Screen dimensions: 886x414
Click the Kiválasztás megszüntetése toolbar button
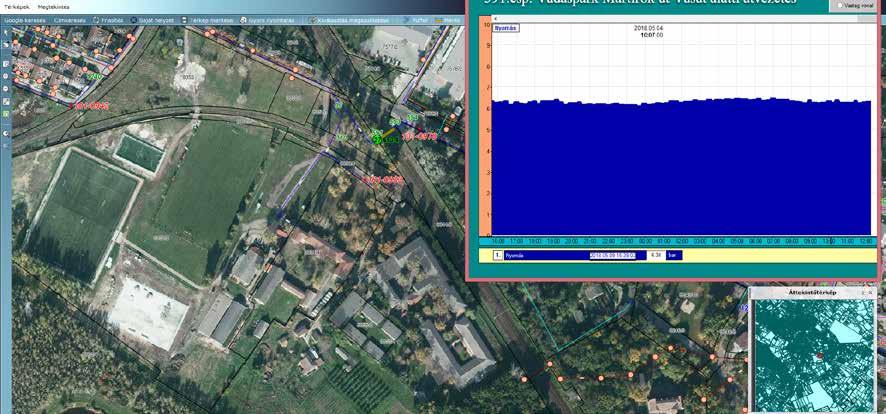point(350,20)
